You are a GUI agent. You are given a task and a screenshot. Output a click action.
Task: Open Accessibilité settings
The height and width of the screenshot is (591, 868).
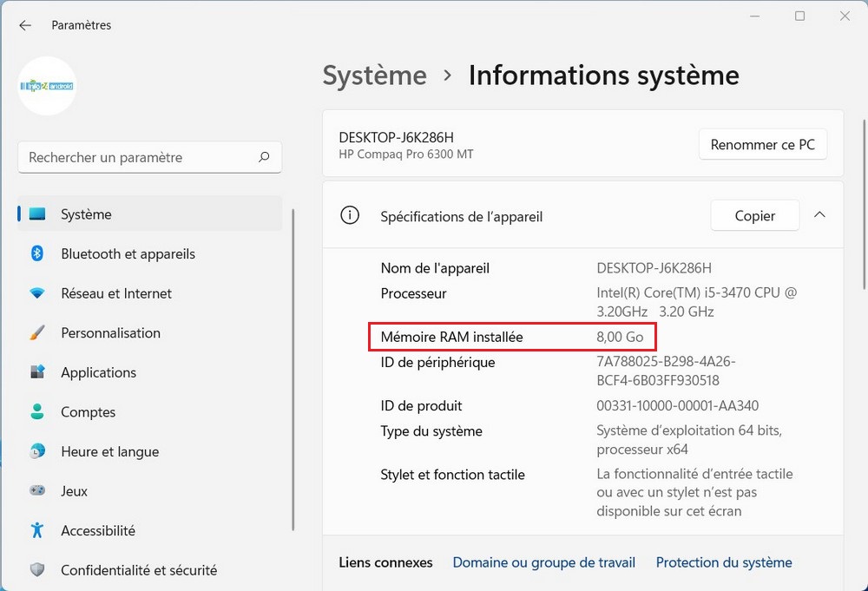(x=150, y=530)
